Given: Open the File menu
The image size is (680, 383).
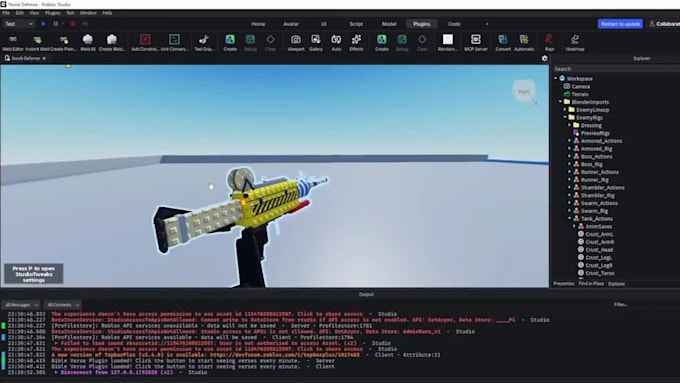Looking at the screenshot, I should 6,13.
